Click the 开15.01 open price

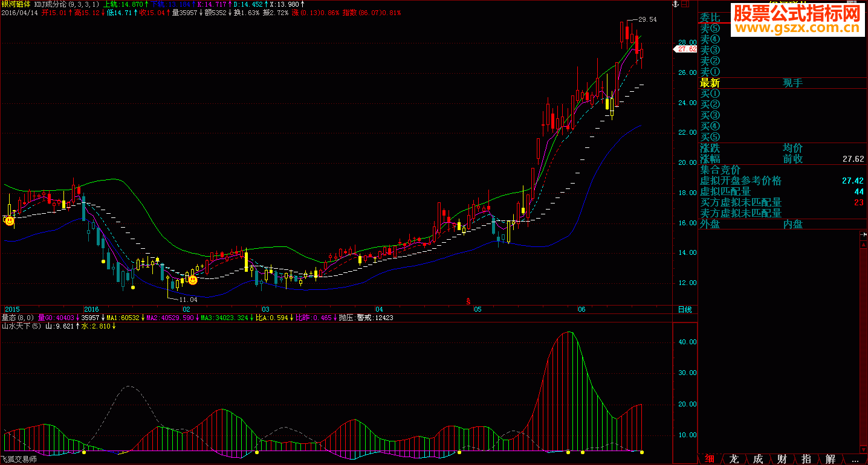point(53,12)
